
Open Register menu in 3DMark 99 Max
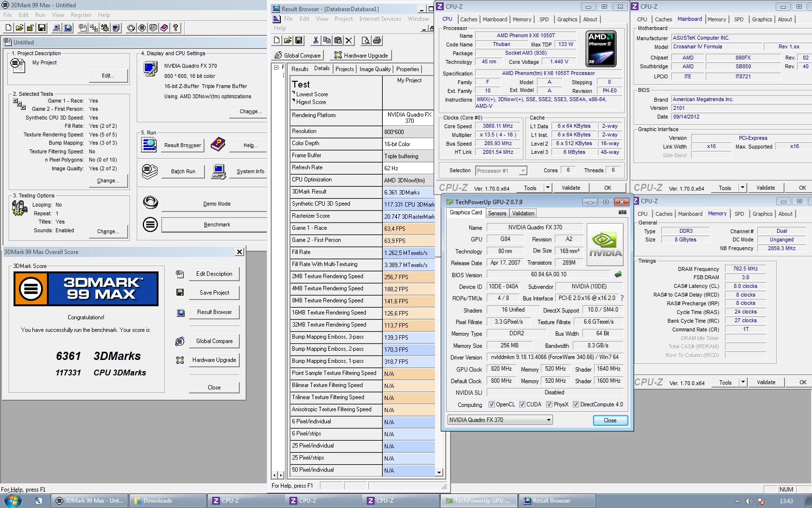tap(81, 15)
